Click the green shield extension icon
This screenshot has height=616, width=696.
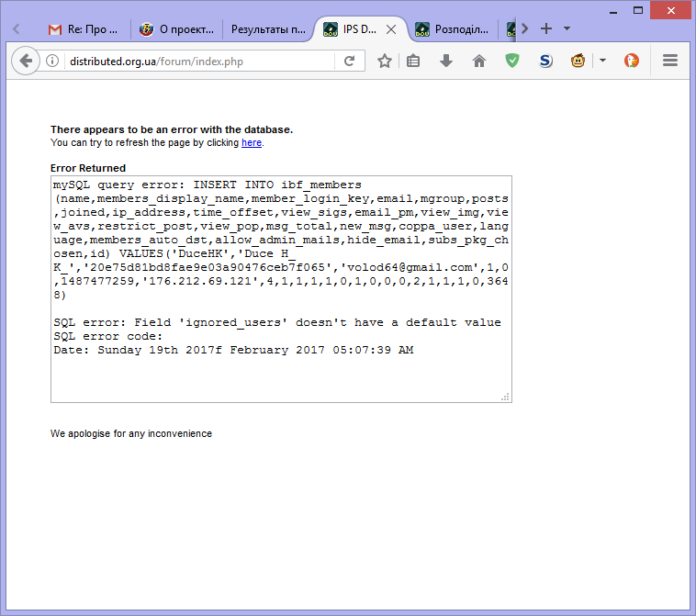coord(512,62)
